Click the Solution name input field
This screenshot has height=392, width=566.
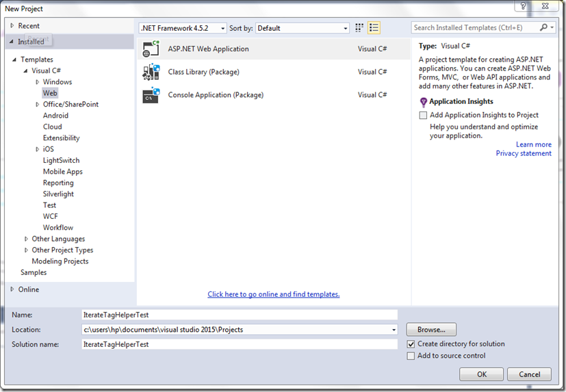[240, 344]
